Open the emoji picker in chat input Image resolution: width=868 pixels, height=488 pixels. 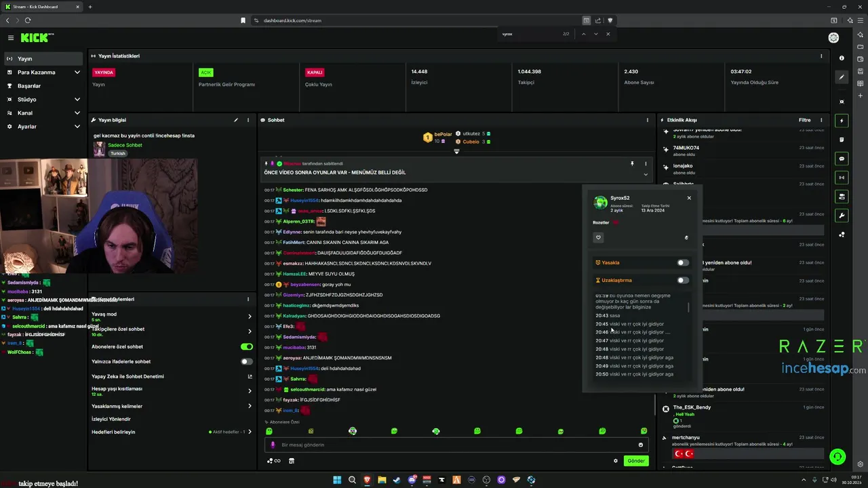click(x=640, y=445)
